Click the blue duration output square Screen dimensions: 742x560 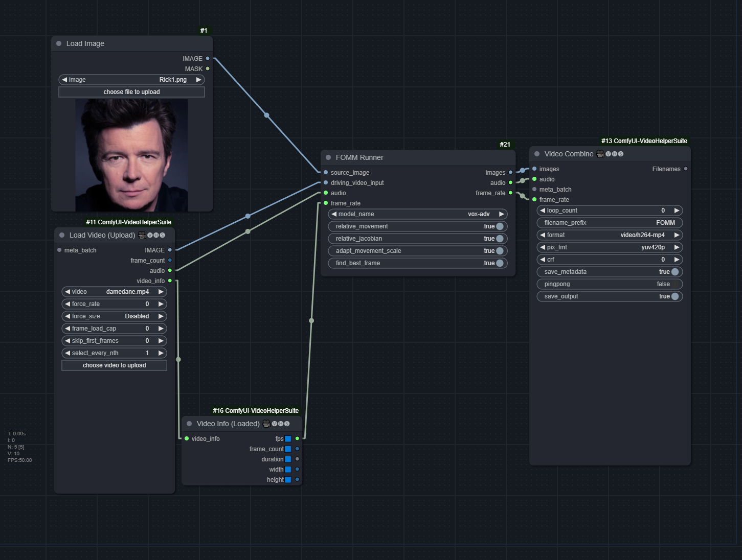tap(288, 459)
